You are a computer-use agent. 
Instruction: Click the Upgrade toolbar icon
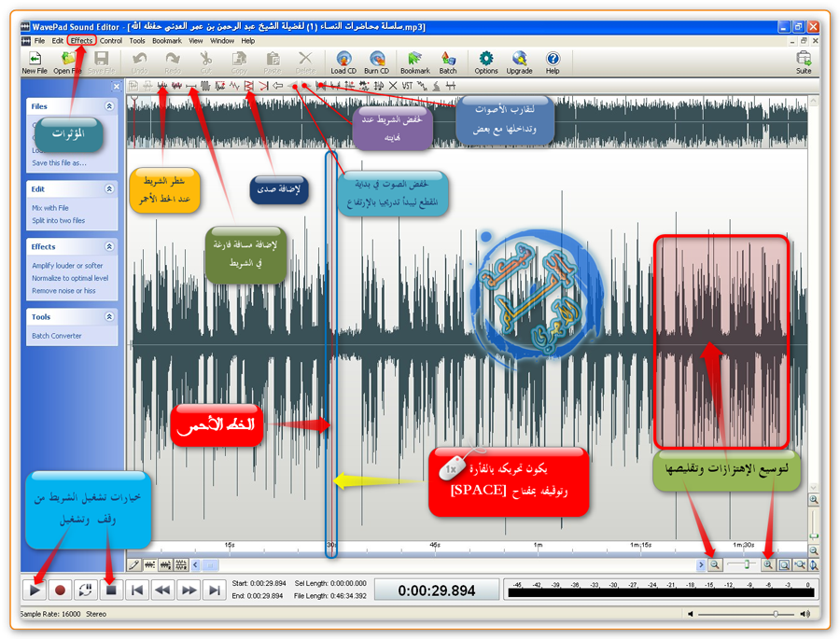pyautogui.click(x=519, y=61)
